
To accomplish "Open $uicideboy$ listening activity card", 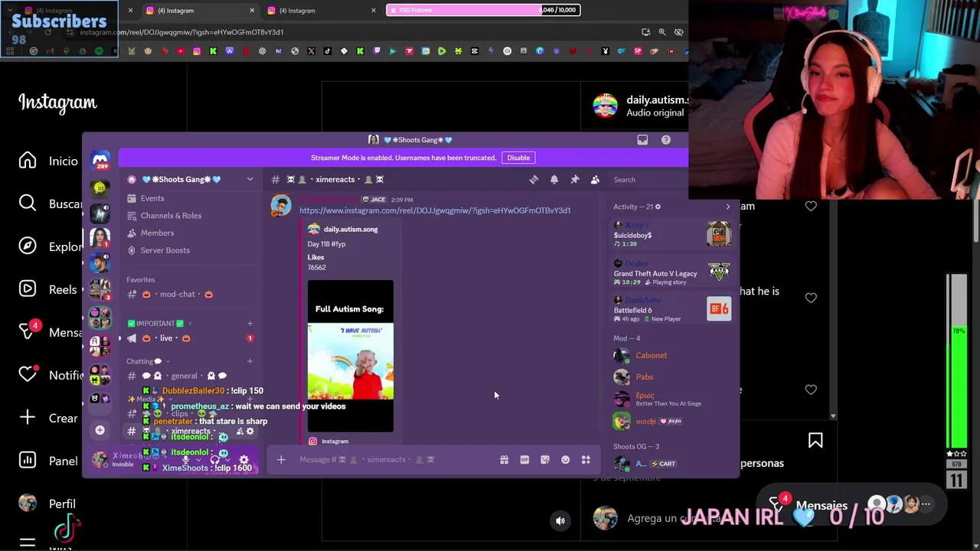I will (x=672, y=233).
